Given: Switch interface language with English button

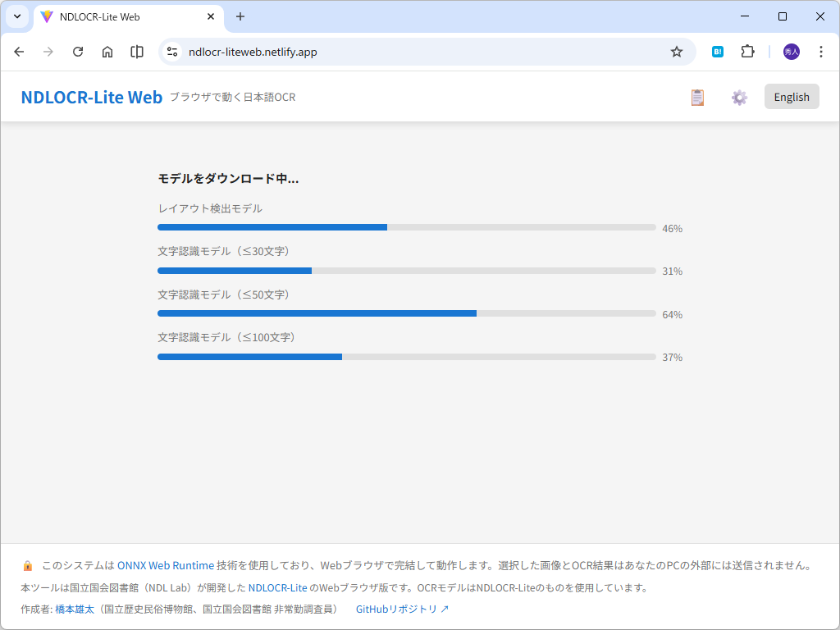Looking at the screenshot, I should coord(791,96).
